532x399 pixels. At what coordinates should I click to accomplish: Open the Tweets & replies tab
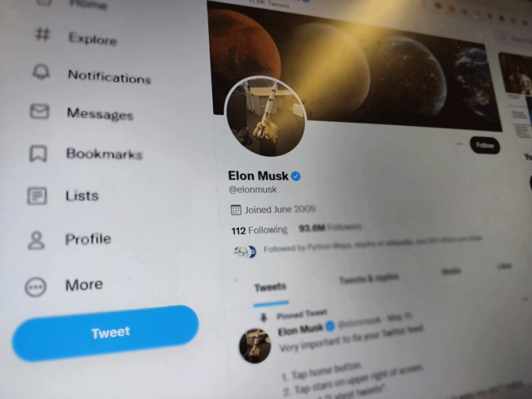coord(369,278)
